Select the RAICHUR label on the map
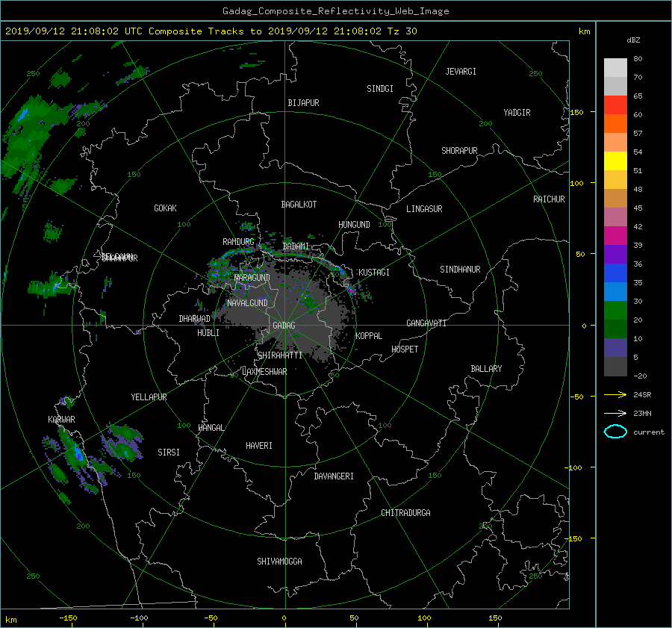Image resolution: width=672 pixels, height=628 pixels. coord(549,199)
